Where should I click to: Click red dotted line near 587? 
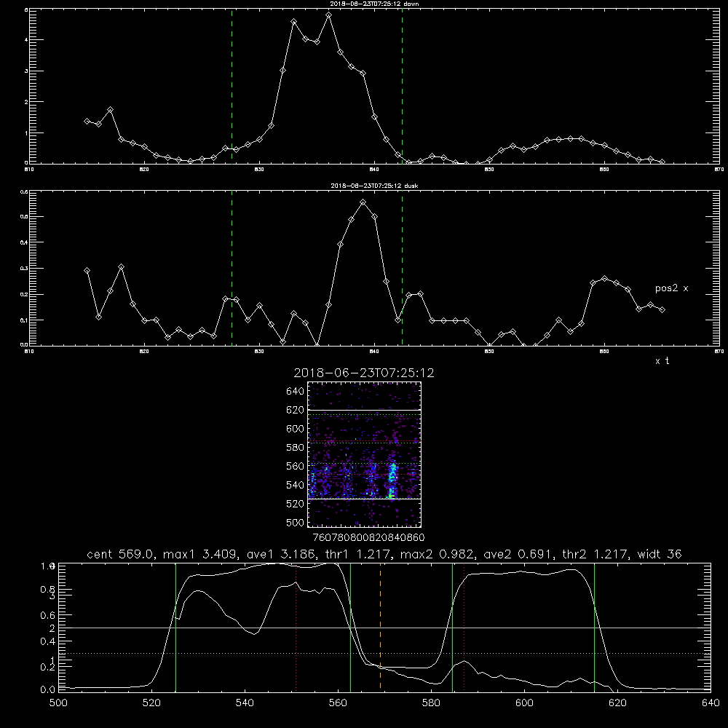464,627
